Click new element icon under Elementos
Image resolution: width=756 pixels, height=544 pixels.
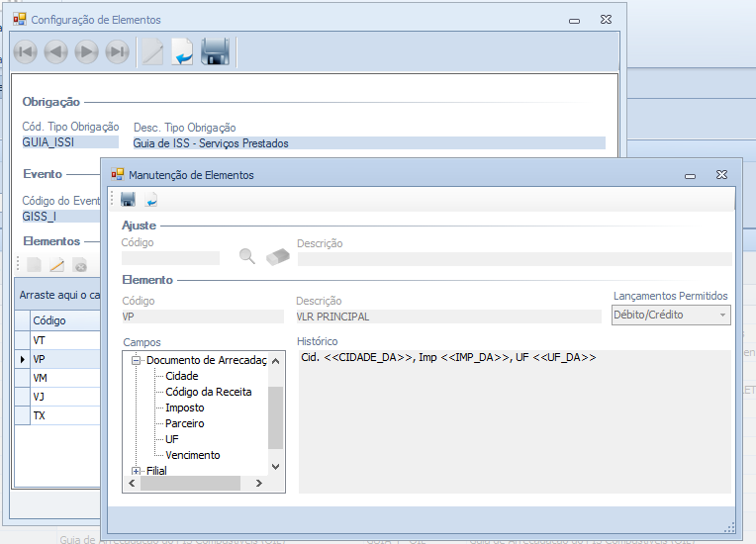35,264
